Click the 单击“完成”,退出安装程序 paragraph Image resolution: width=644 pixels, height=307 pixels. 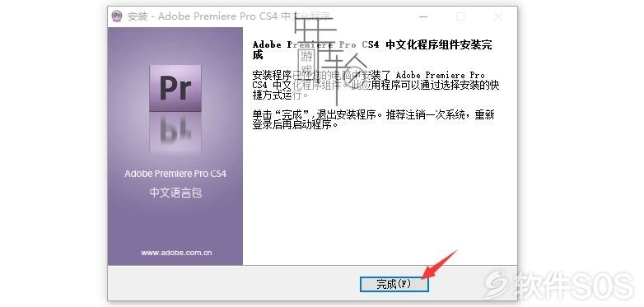tap(373, 119)
